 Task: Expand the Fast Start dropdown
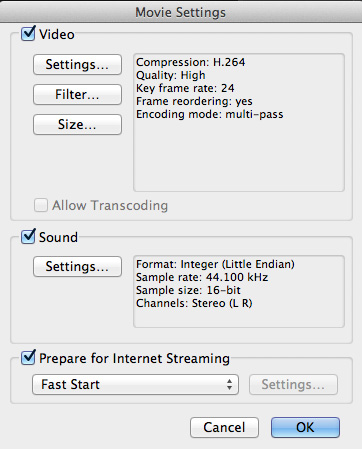(135, 384)
